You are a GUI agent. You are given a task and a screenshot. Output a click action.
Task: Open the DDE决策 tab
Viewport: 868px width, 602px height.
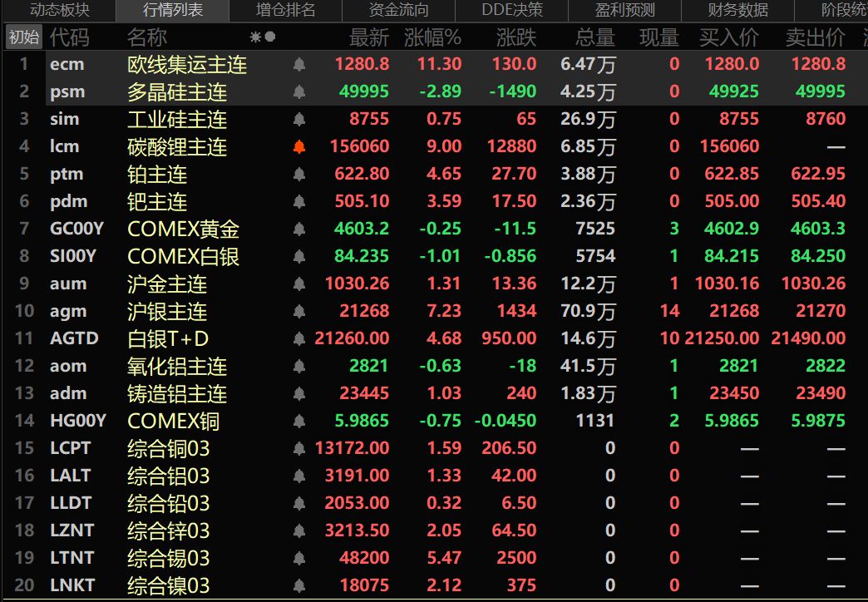pos(512,10)
